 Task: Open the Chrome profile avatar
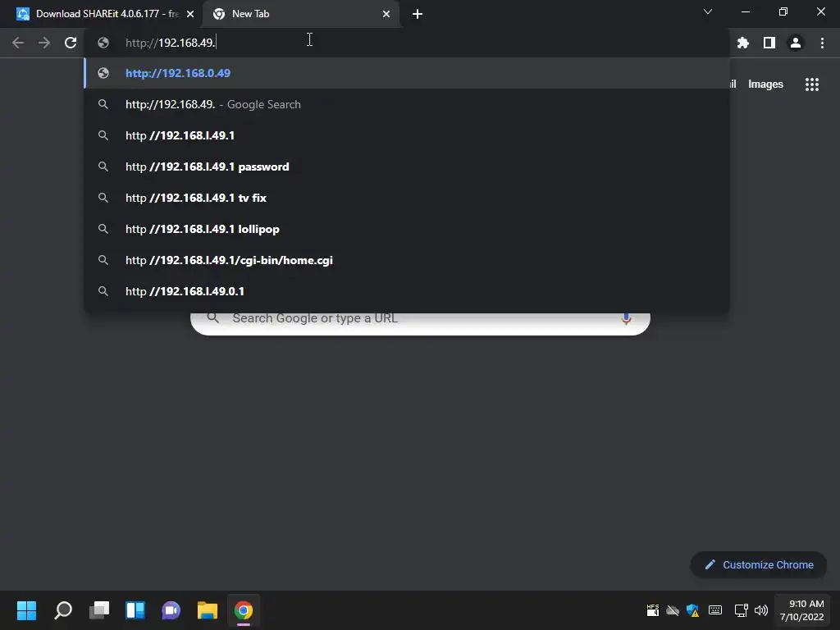coord(796,43)
